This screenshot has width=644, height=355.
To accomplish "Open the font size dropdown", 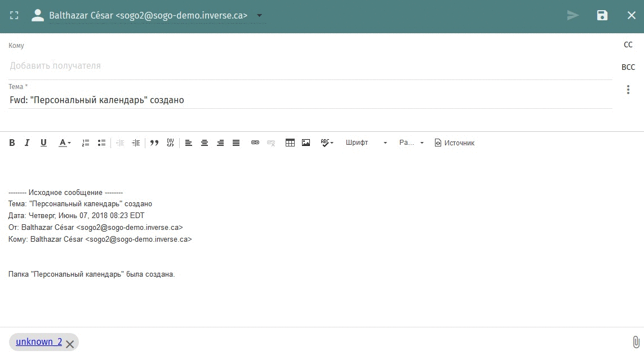I will [411, 143].
